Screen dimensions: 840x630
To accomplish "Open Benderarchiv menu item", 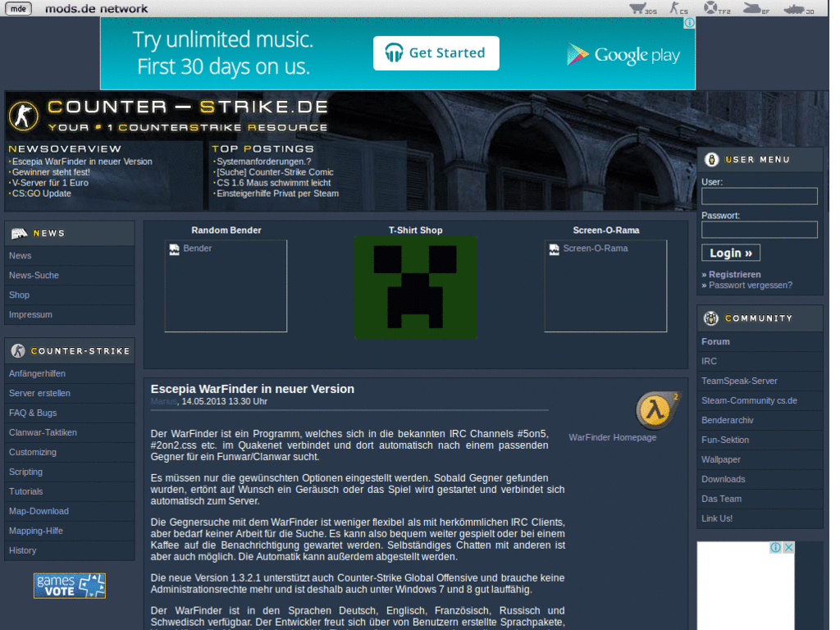I will [760, 421].
